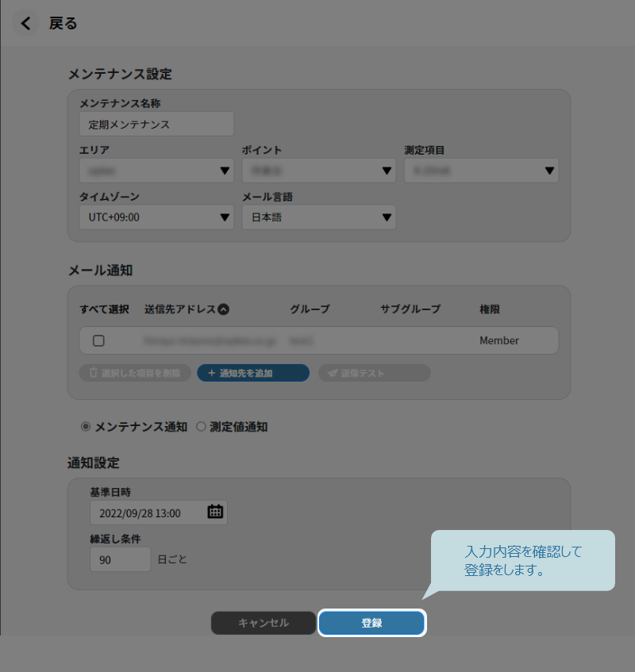This screenshot has height=672, width=635.
Task: Click the グループ column header
Action: tap(310, 309)
